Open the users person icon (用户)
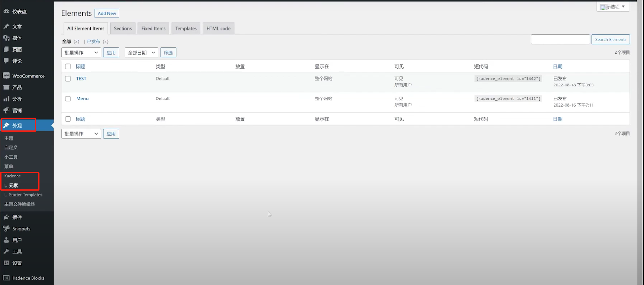This screenshot has height=285, width=644. click(6, 240)
